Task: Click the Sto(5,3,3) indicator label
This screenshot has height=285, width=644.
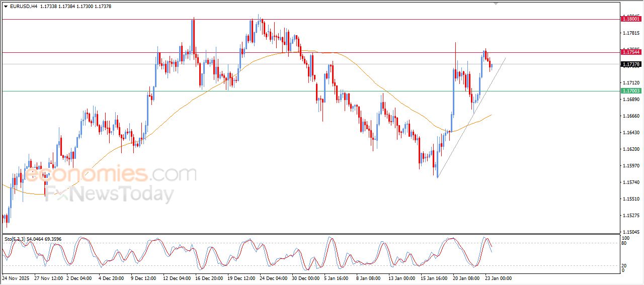Action: click(16, 239)
